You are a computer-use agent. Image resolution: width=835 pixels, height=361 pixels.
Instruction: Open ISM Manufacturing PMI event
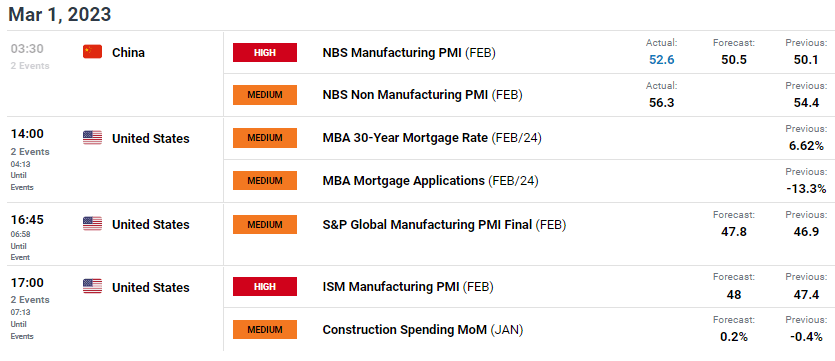408,287
